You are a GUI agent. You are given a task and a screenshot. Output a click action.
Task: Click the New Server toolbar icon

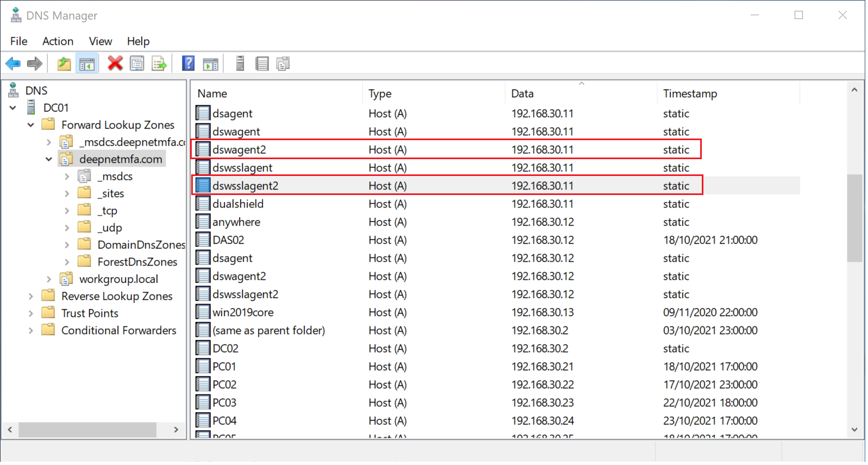240,64
